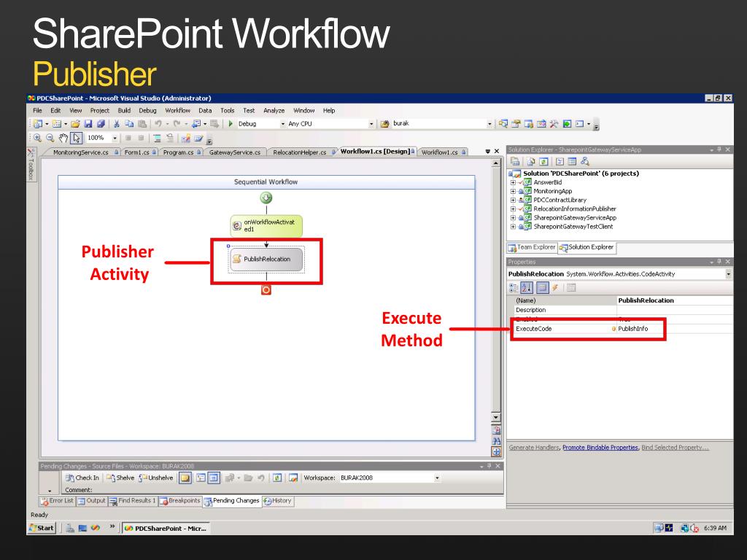Click the Generate Handlers link
Image resolution: width=747 pixels, height=560 pixels.
pos(534,448)
